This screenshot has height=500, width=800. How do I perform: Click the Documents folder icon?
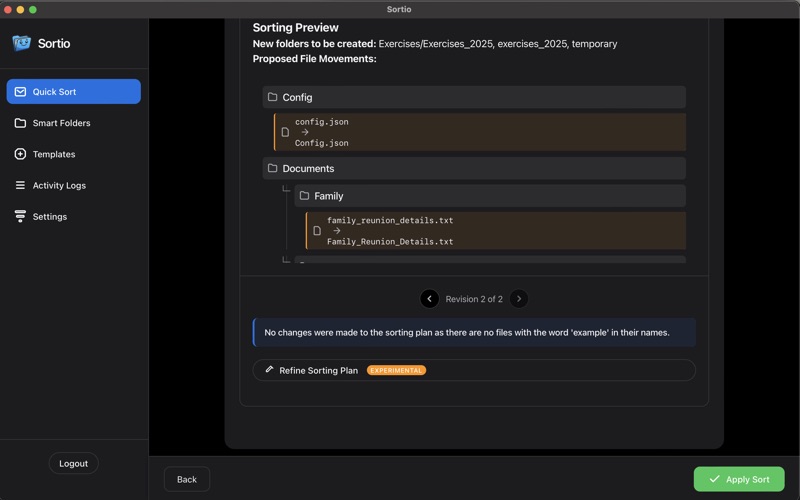tap(272, 168)
